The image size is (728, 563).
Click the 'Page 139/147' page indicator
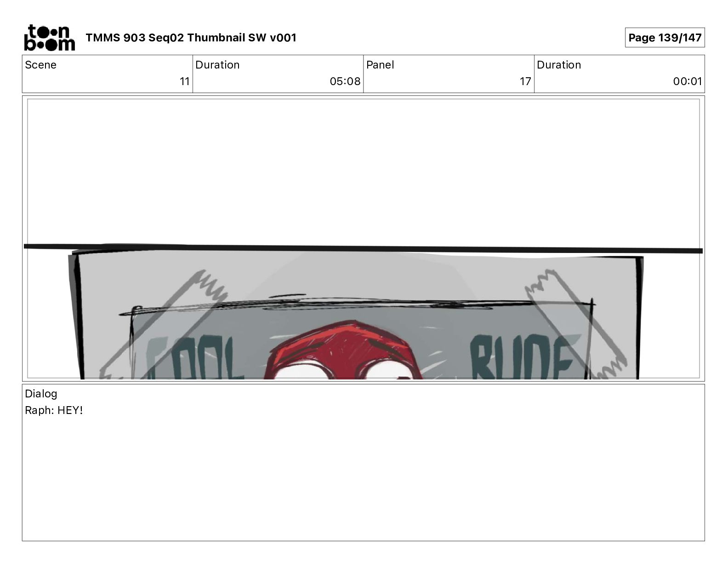(665, 38)
